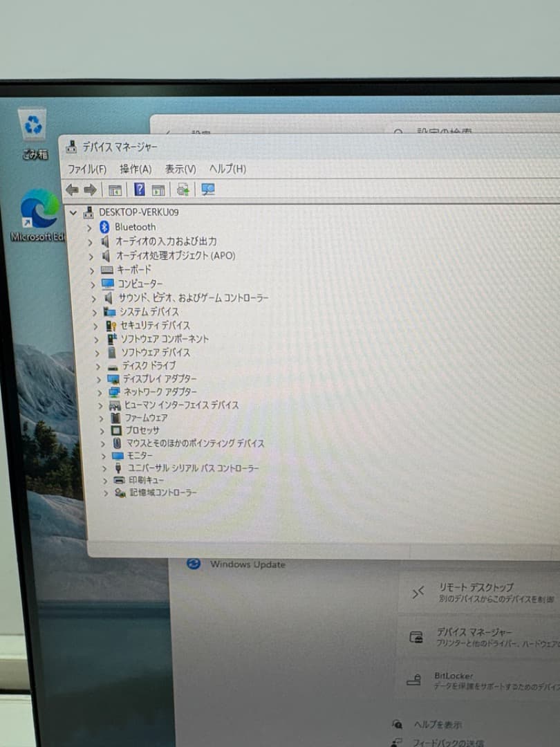Collapse the DESKTOP-VERKU09 root node

coord(73,213)
